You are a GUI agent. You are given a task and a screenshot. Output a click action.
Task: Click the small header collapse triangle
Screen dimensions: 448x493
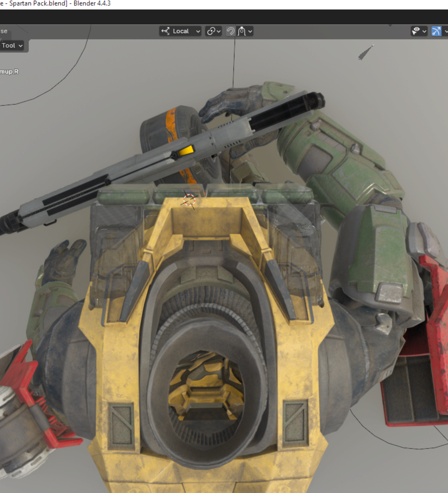390,25
